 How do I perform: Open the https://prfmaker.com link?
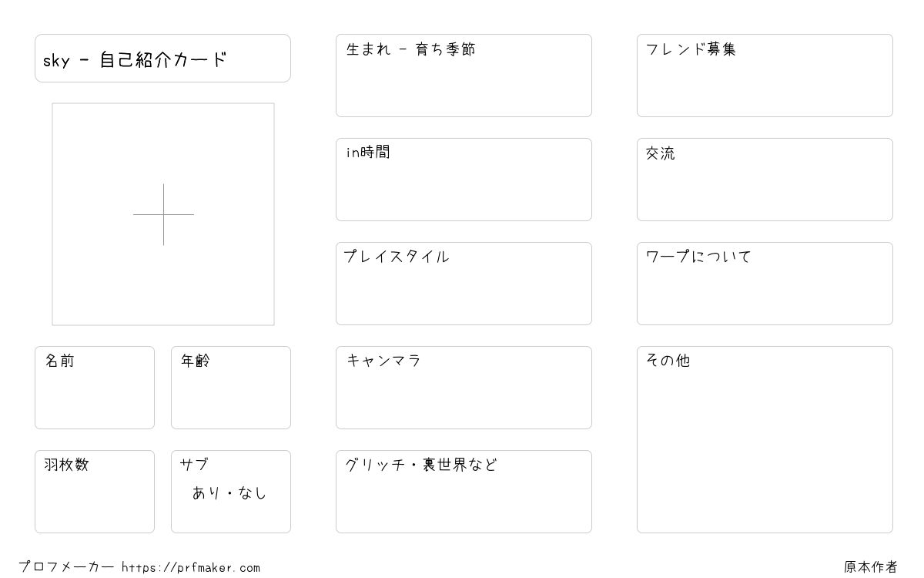[191, 567]
